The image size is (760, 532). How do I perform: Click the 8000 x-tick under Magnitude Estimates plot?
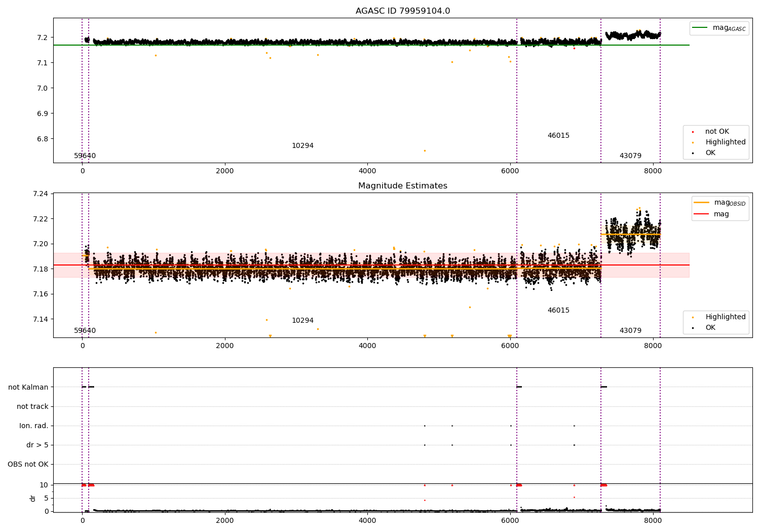(653, 346)
